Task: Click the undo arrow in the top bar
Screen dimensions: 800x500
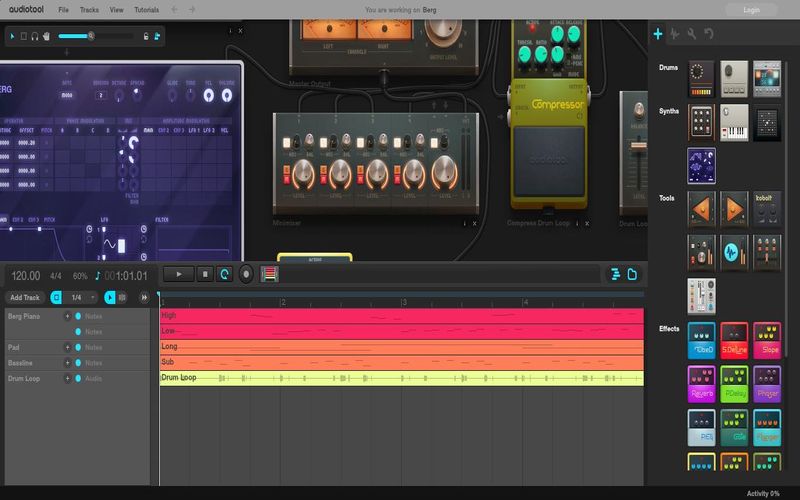Action: [x=174, y=9]
